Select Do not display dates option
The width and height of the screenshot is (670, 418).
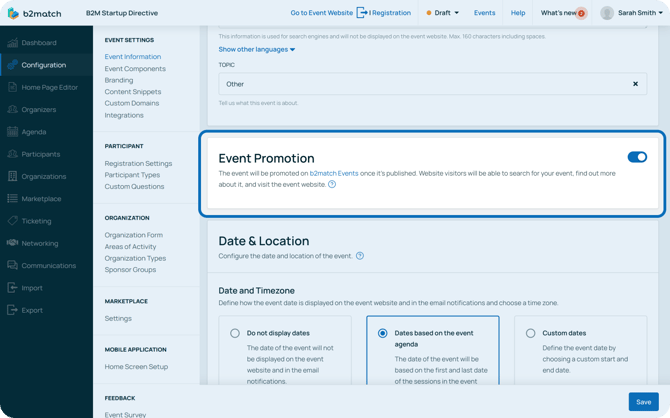tap(235, 333)
